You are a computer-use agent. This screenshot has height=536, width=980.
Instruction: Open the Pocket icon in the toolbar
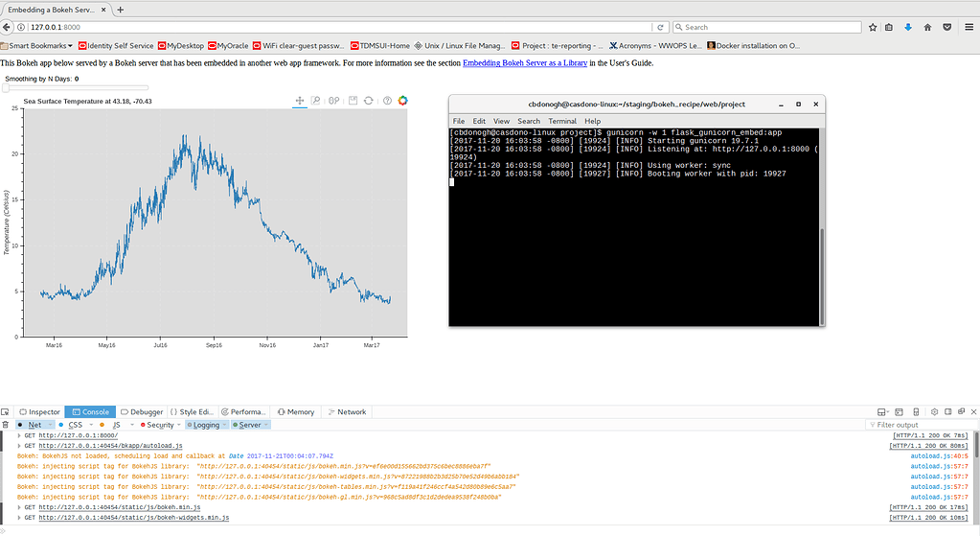(x=946, y=28)
